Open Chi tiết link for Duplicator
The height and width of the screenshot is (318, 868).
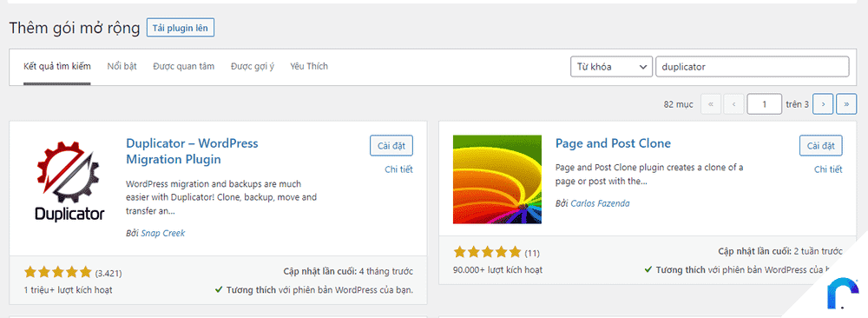pyautogui.click(x=398, y=169)
